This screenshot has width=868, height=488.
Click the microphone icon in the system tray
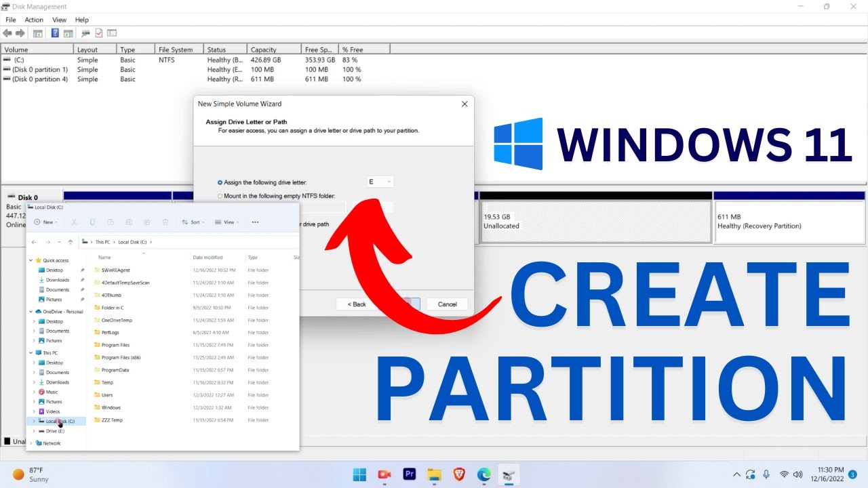766,474
